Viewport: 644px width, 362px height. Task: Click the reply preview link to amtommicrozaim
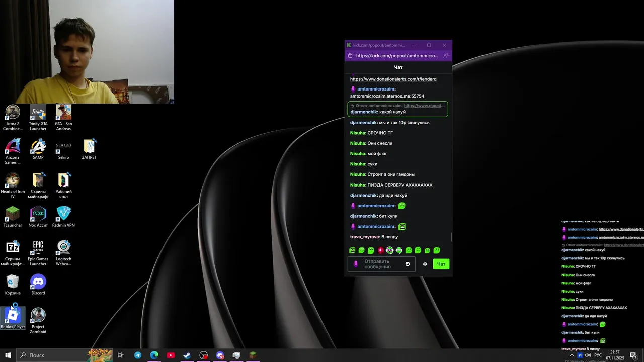click(x=424, y=106)
